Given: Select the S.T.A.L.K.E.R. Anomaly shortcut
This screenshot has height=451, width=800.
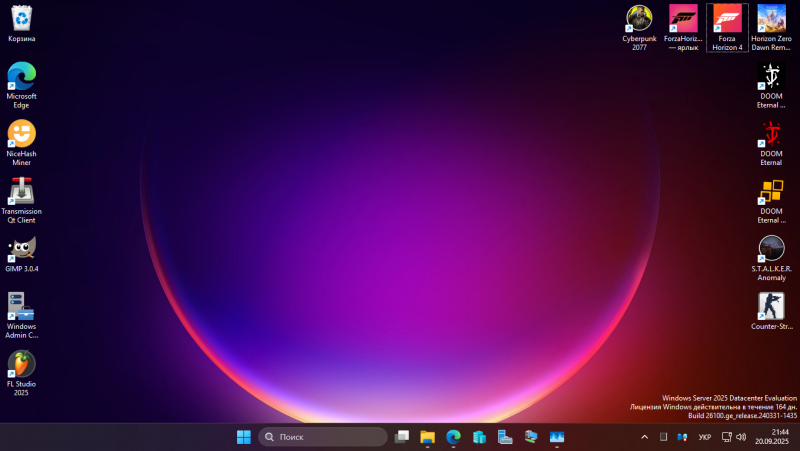Looking at the screenshot, I should (771, 249).
